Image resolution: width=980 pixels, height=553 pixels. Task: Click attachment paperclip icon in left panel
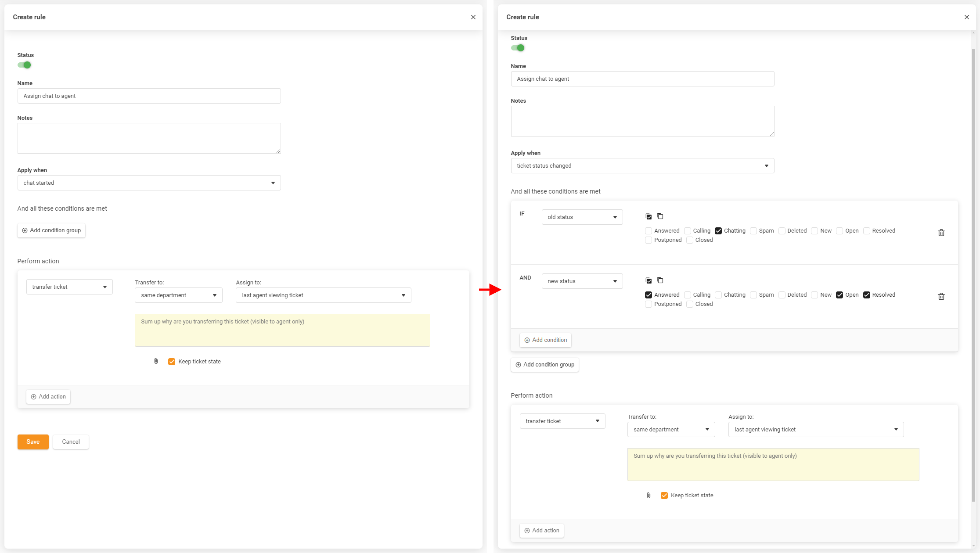coord(156,361)
